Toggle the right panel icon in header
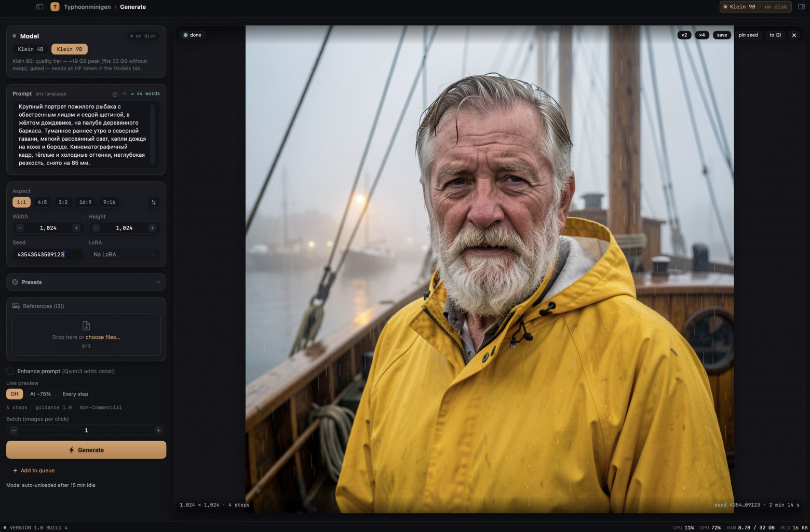810x532 pixels. click(x=801, y=7)
